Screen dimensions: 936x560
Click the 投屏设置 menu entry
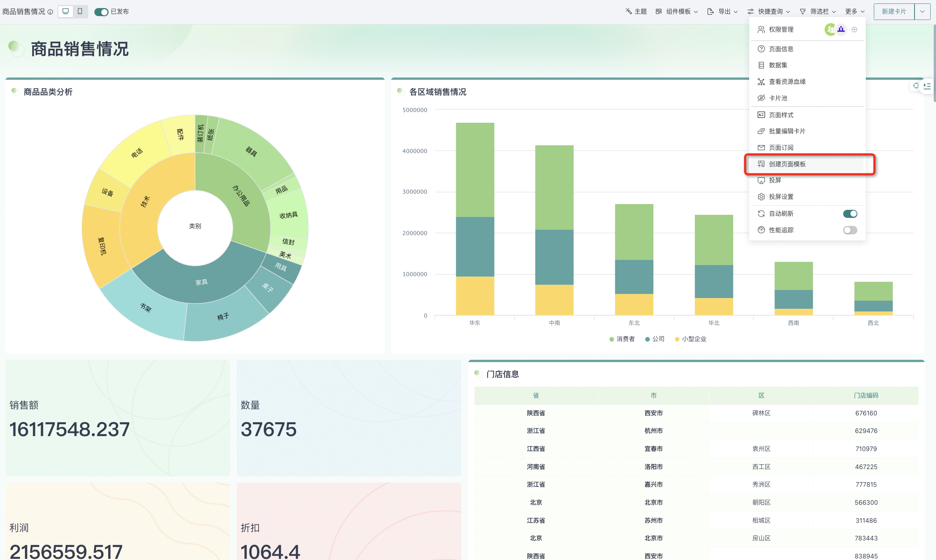[x=807, y=197]
